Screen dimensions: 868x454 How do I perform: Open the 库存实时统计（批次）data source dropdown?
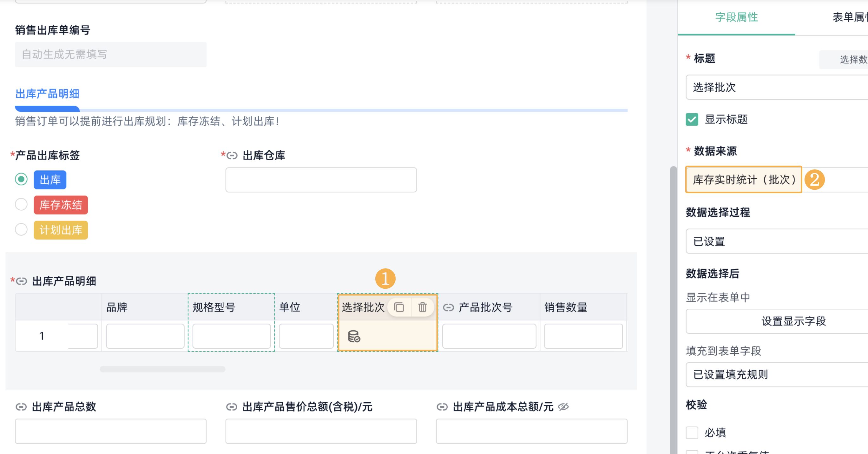743,180
